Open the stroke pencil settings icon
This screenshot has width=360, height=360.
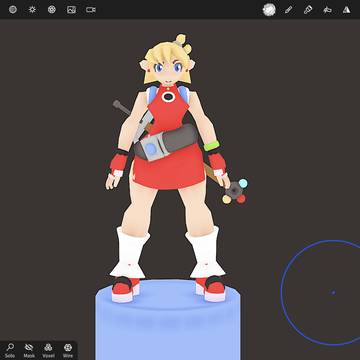click(x=289, y=10)
